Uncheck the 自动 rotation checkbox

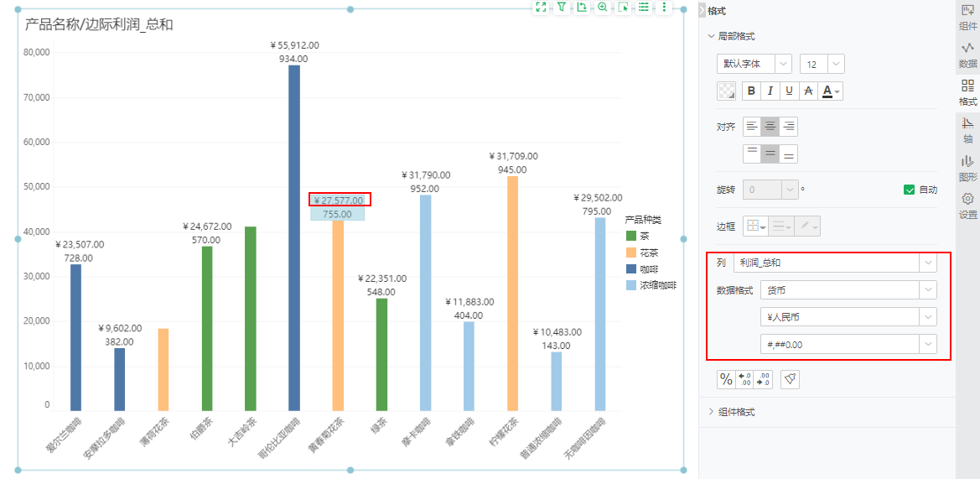point(909,190)
